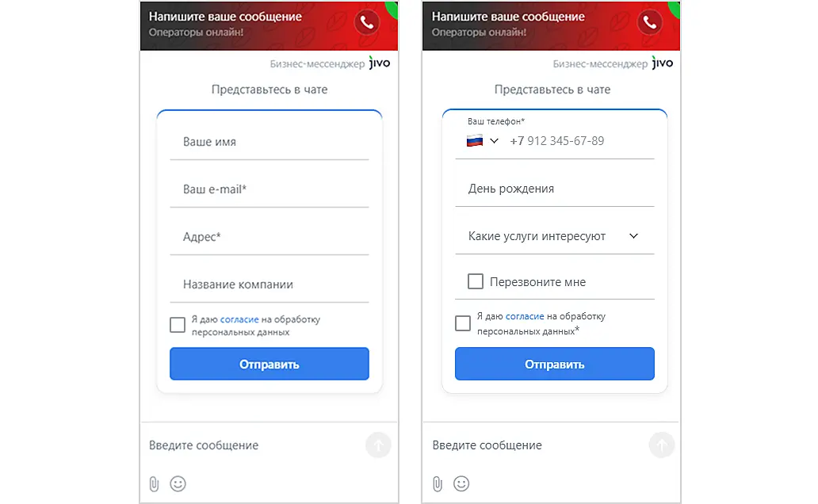This screenshot has width=818, height=504.
Task: Tick the consent checkbox in the left form
Action: (x=178, y=325)
